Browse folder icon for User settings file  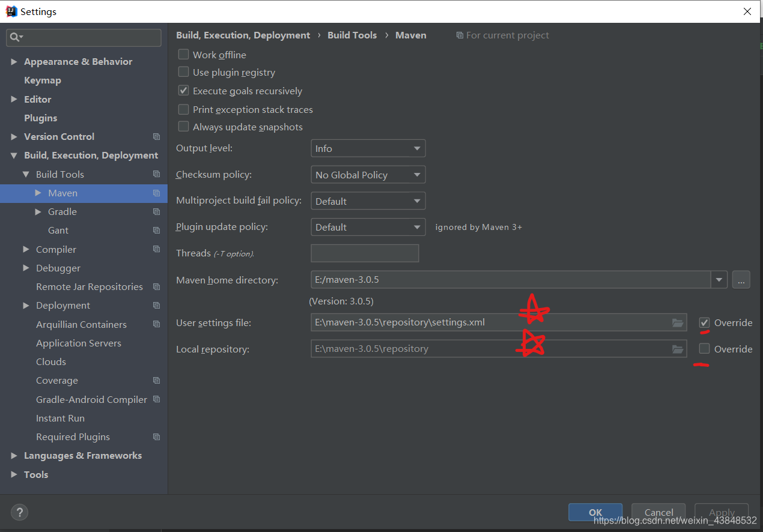678,323
